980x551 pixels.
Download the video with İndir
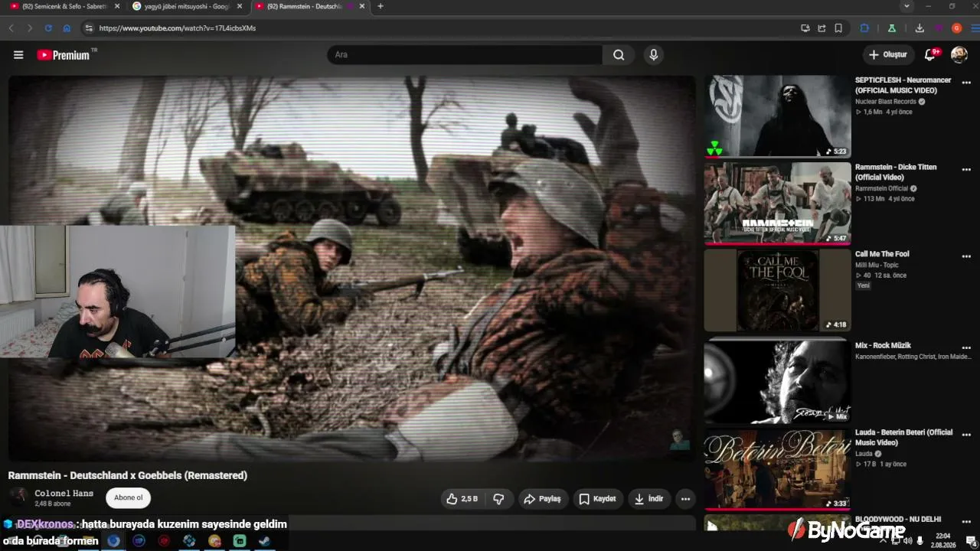tap(649, 499)
